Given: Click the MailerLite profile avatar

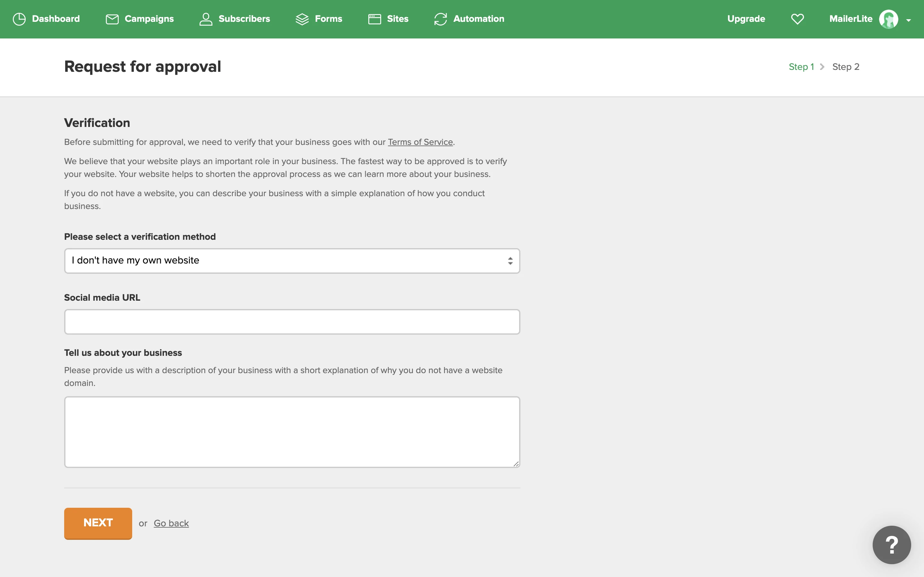Looking at the screenshot, I should point(888,19).
